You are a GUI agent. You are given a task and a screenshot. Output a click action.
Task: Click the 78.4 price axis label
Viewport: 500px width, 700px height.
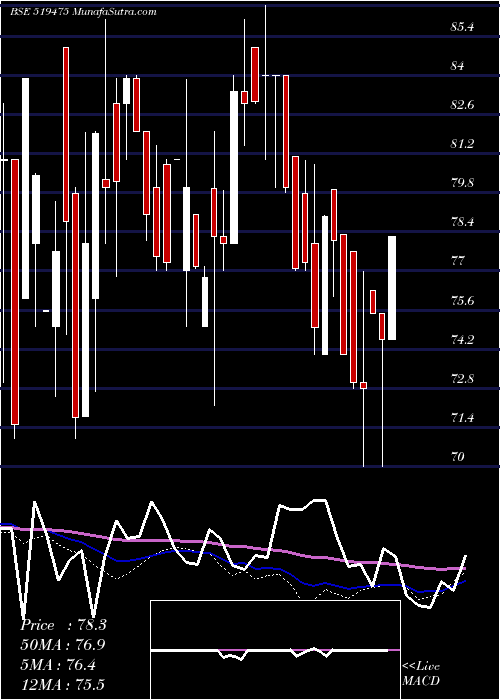tap(462, 222)
